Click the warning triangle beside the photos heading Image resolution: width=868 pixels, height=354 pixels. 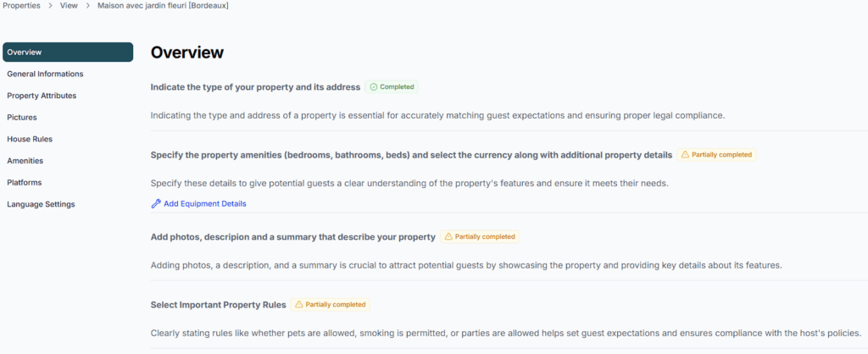[448, 237]
